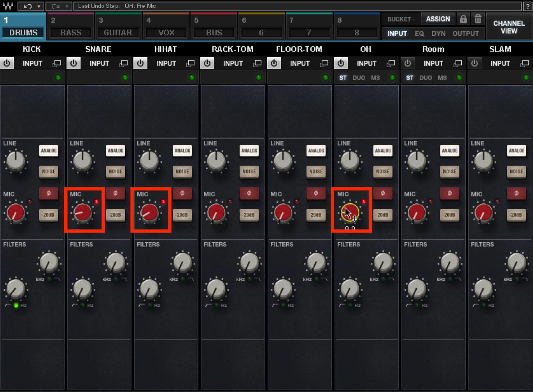533x392 pixels.
Task: Toggle the NOISE button on HIHAT channel
Action: click(x=182, y=172)
